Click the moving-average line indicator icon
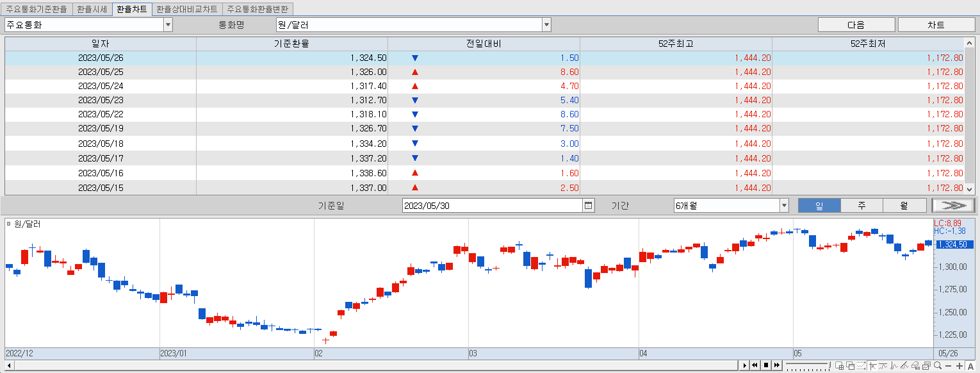 click(x=883, y=365)
